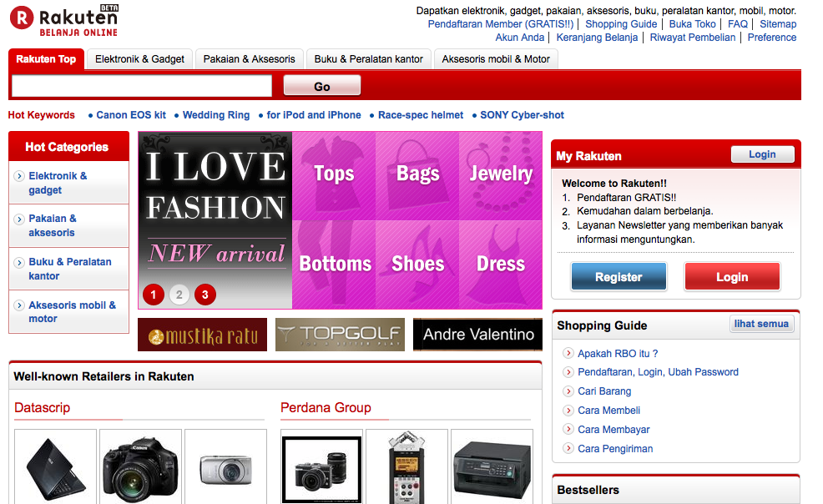Open Pendaftaran Member (GRATIS!!) link
Screen dimensions: 823x504
click(x=501, y=24)
